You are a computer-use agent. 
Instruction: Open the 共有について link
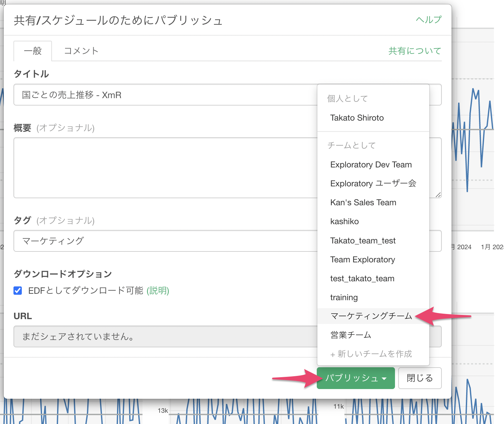(x=415, y=51)
